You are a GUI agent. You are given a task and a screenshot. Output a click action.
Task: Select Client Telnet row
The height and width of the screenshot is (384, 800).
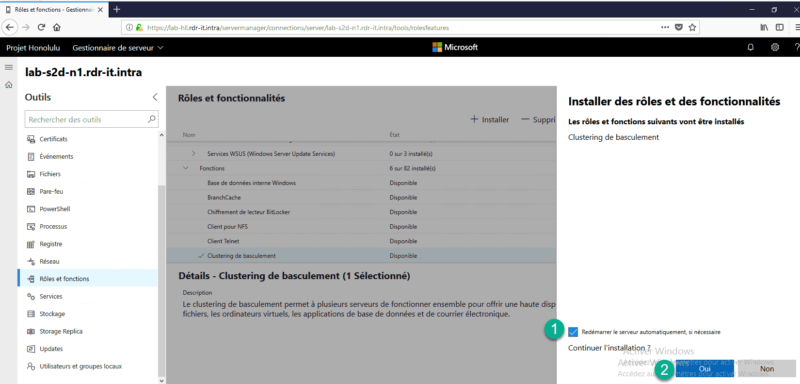click(x=361, y=241)
